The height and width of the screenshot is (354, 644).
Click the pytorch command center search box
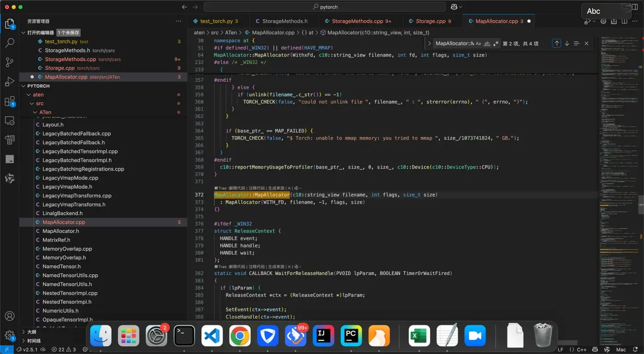click(x=325, y=7)
